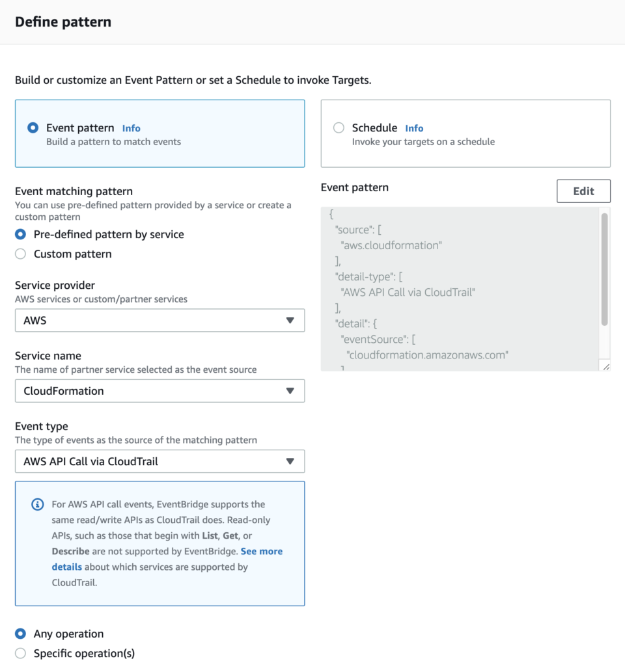Choose the Custom pattern option
This screenshot has height=672, width=625.
tap(20, 254)
